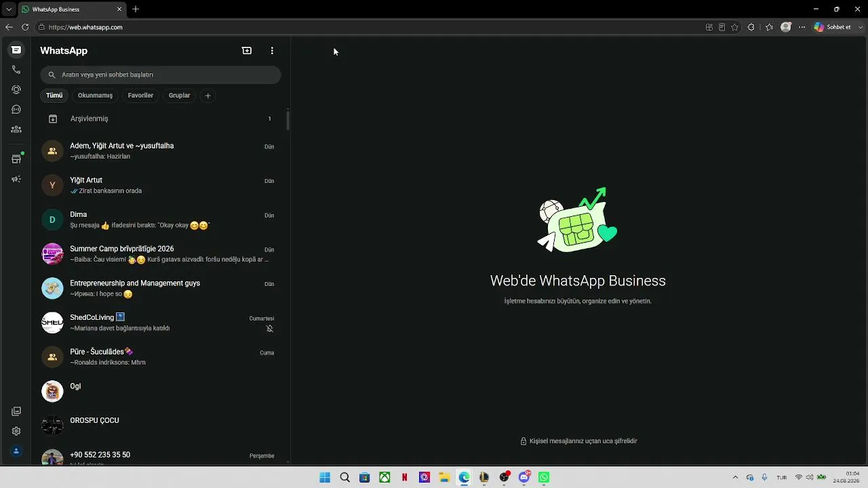The image size is (868, 488).
Task: Open the Ogi chat
Action: click(160, 391)
